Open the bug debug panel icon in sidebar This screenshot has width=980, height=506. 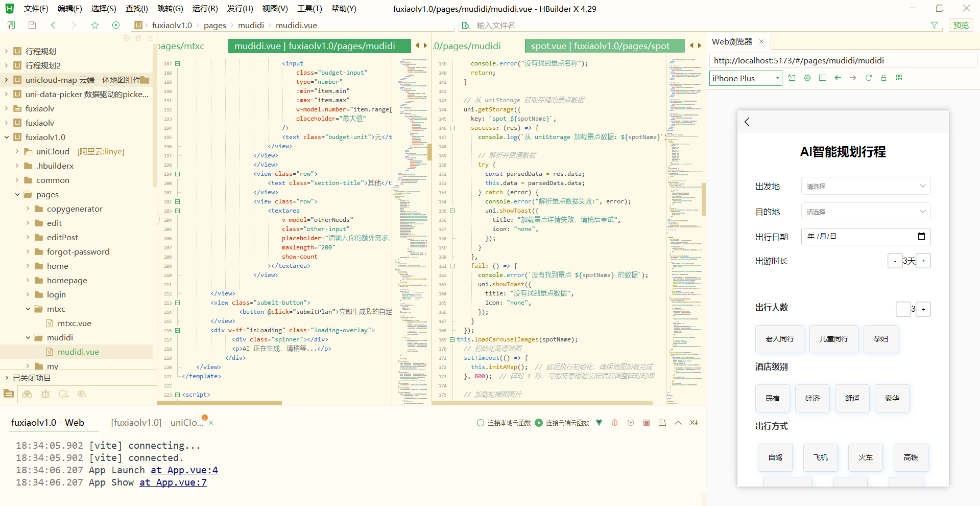click(x=45, y=394)
